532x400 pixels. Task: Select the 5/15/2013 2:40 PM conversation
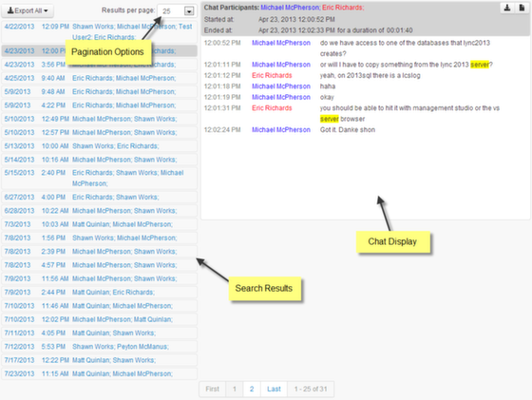[x=100, y=178]
